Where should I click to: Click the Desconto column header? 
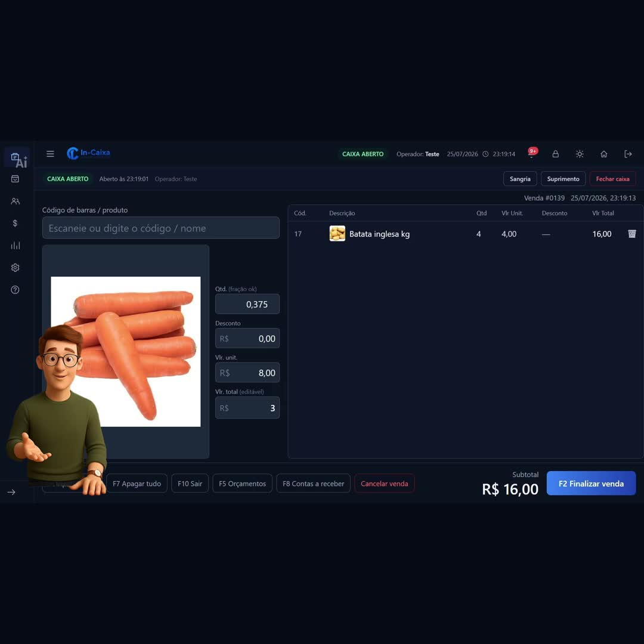(554, 213)
